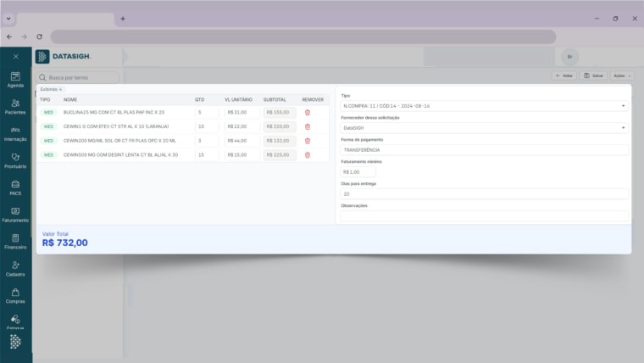This screenshot has height=363, width=644.
Task: Click the NOME column header
Action: pos(70,100)
